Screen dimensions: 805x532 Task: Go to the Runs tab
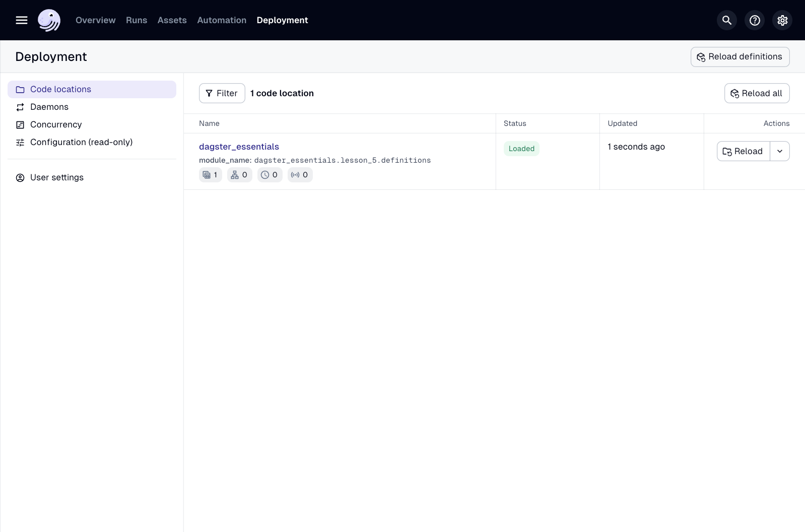pos(137,20)
